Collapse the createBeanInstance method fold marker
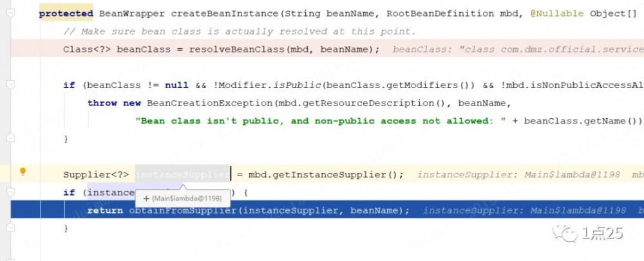The width and height of the screenshot is (644, 261). click(11, 14)
